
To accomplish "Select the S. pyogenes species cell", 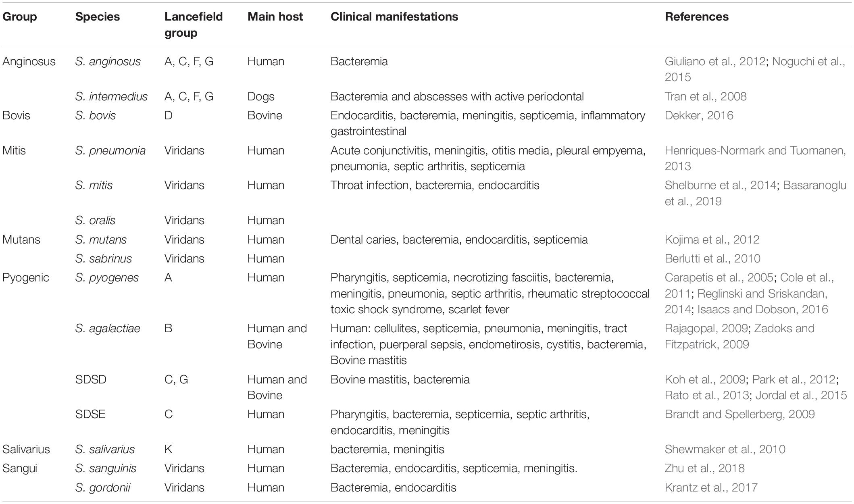I will (107, 277).
